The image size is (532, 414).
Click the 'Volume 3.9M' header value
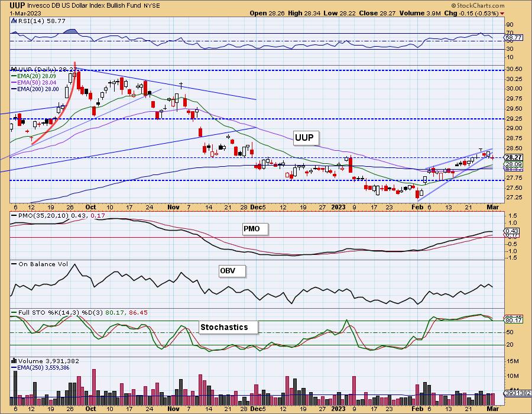click(x=420, y=13)
